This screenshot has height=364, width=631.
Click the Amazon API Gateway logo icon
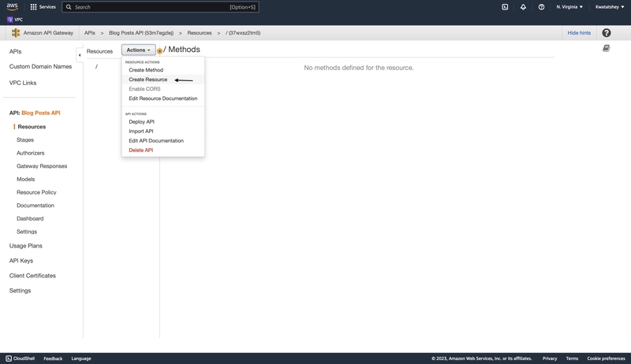pyautogui.click(x=16, y=33)
